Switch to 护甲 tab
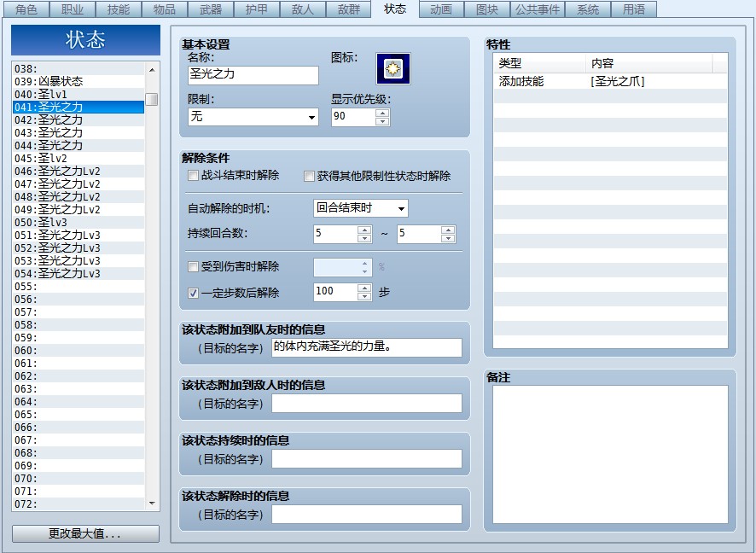 point(257,9)
